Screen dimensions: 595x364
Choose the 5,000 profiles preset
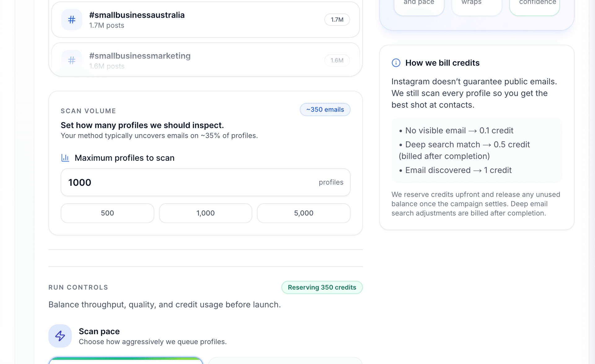303,213
